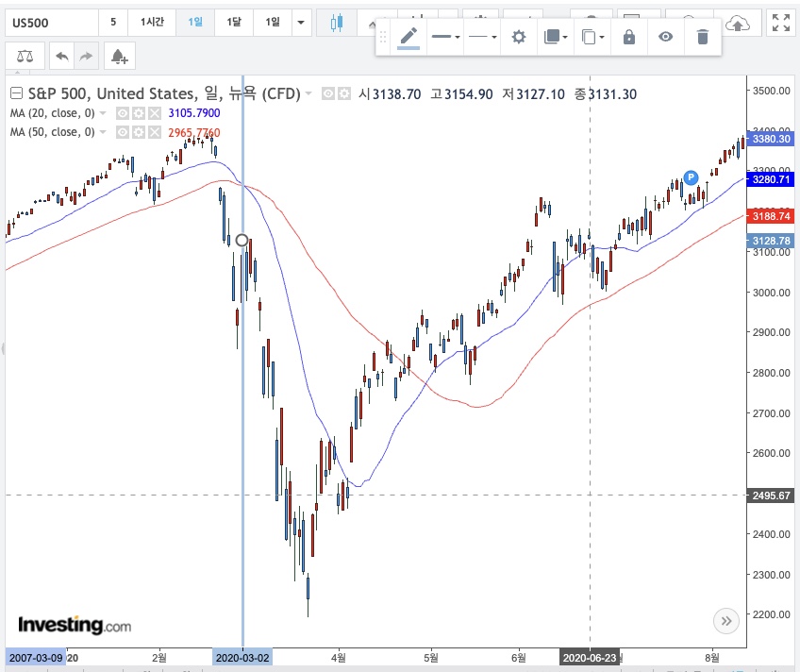
Task: Select the black 1일 interval tab
Action: [x=273, y=22]
